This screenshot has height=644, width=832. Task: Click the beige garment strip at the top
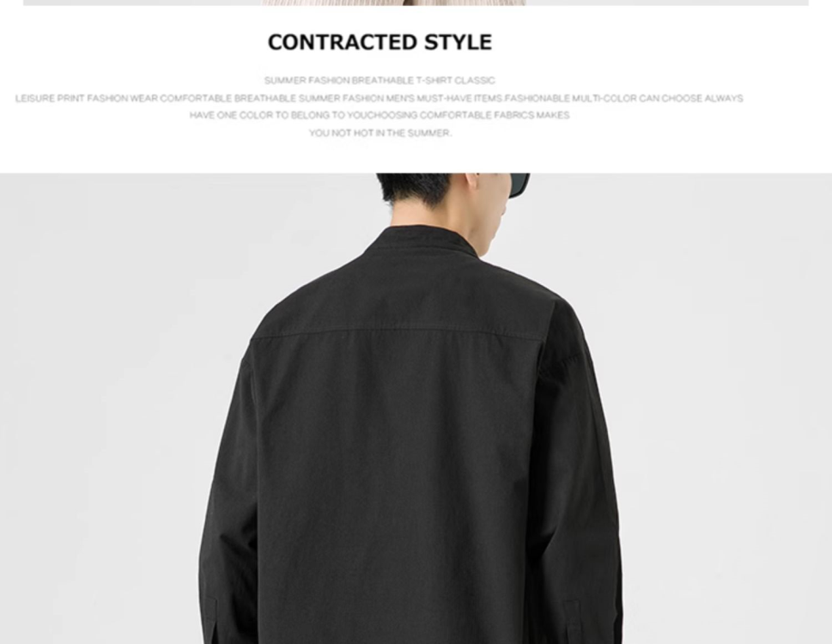pyautogui.click(x=394, y=3)
